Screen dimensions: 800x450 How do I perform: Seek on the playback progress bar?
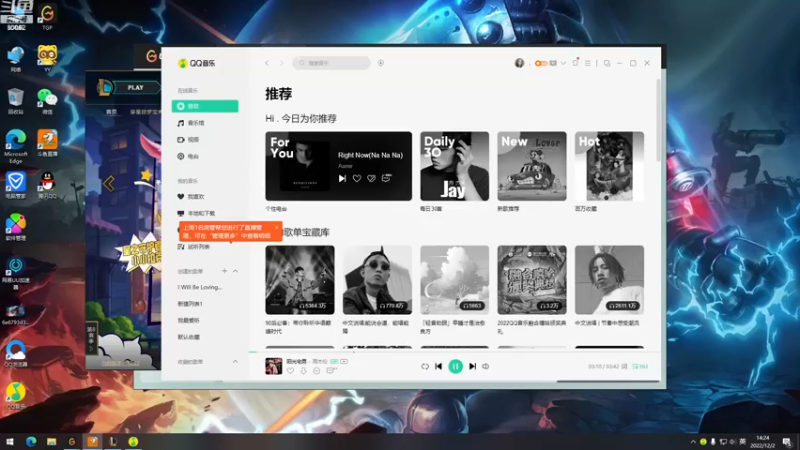[x=455, y=352]
